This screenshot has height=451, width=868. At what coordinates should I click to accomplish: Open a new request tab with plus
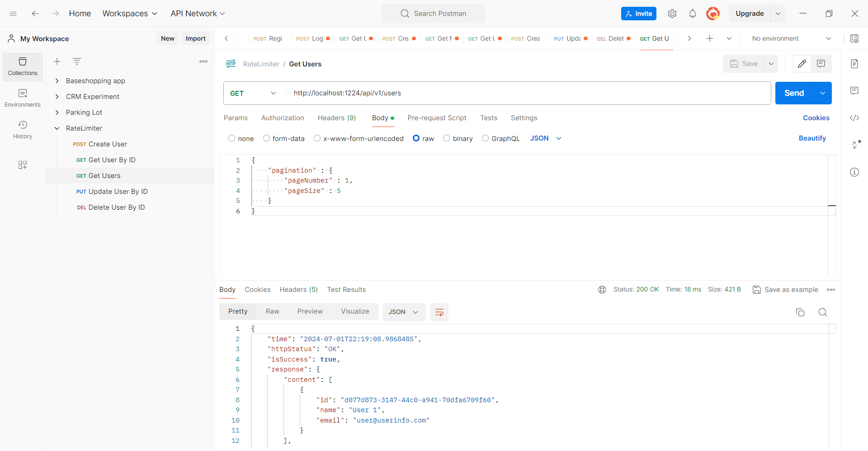click(x=710, y=38)
